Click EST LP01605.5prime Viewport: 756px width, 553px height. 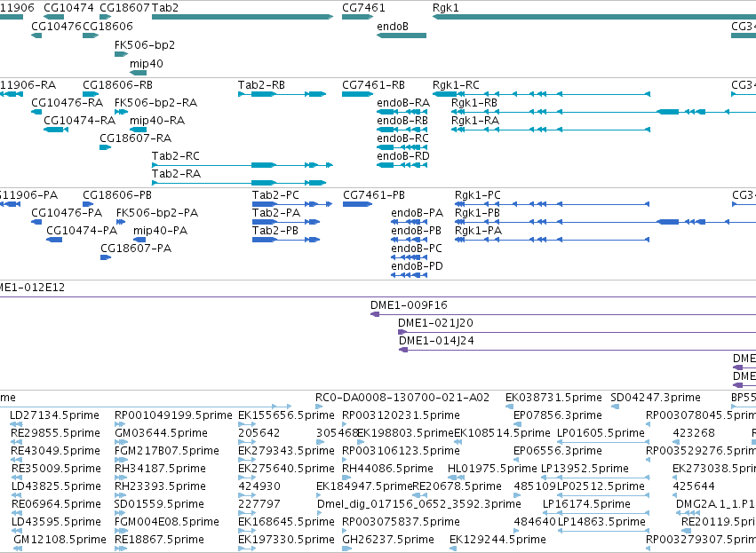603,442
